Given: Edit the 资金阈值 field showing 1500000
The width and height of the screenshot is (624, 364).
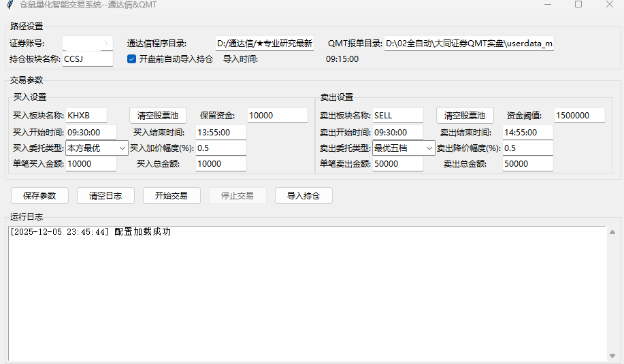Looking at the screenshot, I should coord(579,116).
